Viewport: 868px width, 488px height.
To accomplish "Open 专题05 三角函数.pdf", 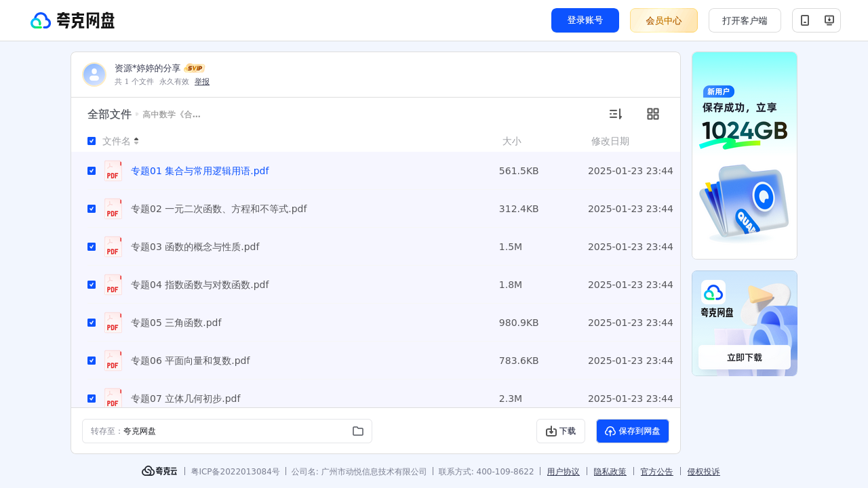I will click(176, 323).
